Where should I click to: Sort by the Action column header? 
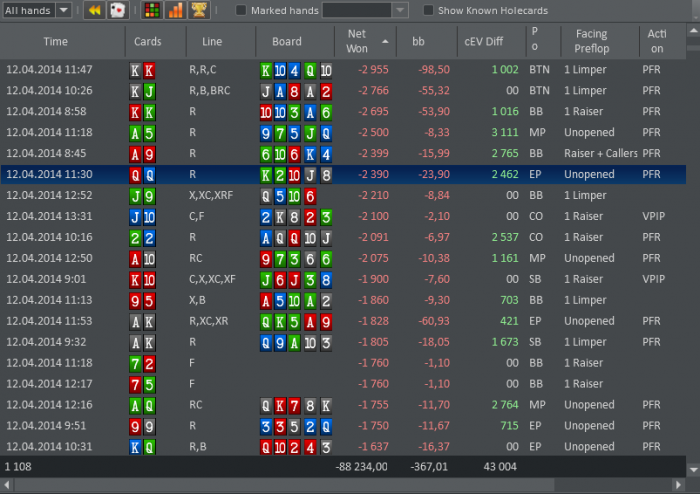click(662, 42)
